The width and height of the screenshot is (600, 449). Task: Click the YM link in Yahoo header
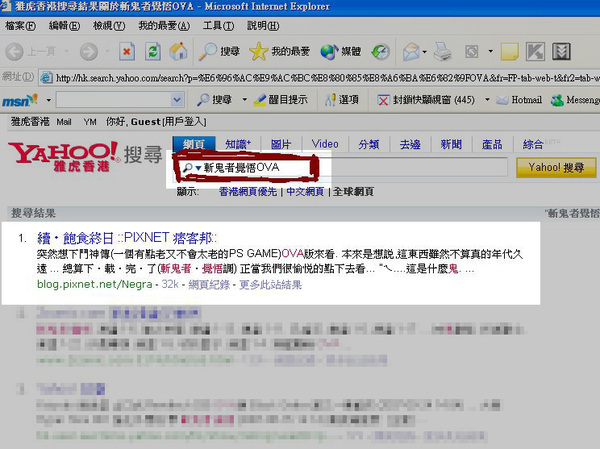pyautogui.click(x=90, y=122)
